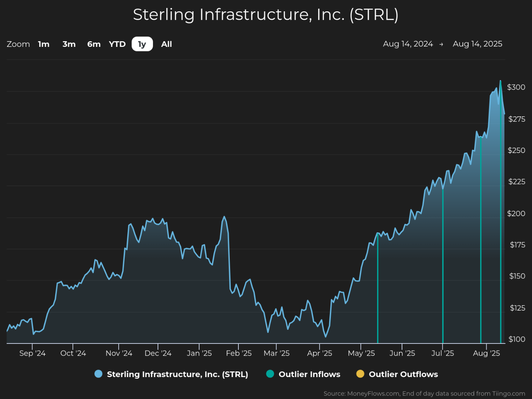Viewport: 532px width, 399px height.
Task: Click the Jan '25 axis label
Action: pyautogui.click(x=199, y=353)
